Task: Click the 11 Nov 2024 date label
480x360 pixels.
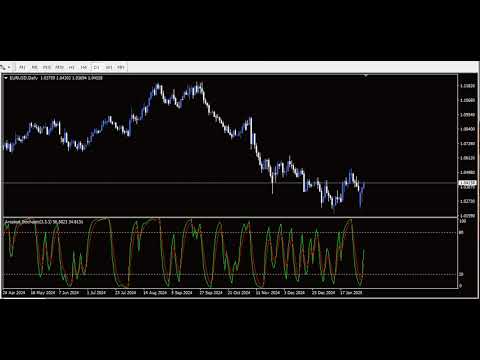Action: pos(268,293)
